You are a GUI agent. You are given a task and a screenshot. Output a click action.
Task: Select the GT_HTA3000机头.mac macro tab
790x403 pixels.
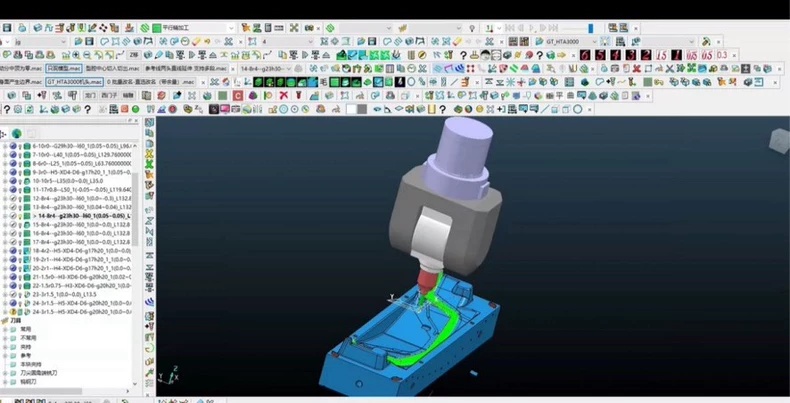click(x=75, y=82)
